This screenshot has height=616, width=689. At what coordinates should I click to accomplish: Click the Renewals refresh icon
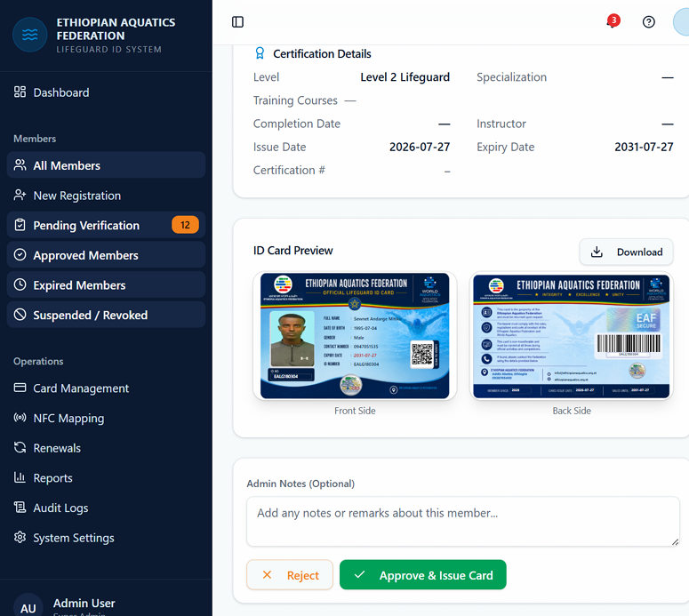pyautogui.click(x=20, y=448)
